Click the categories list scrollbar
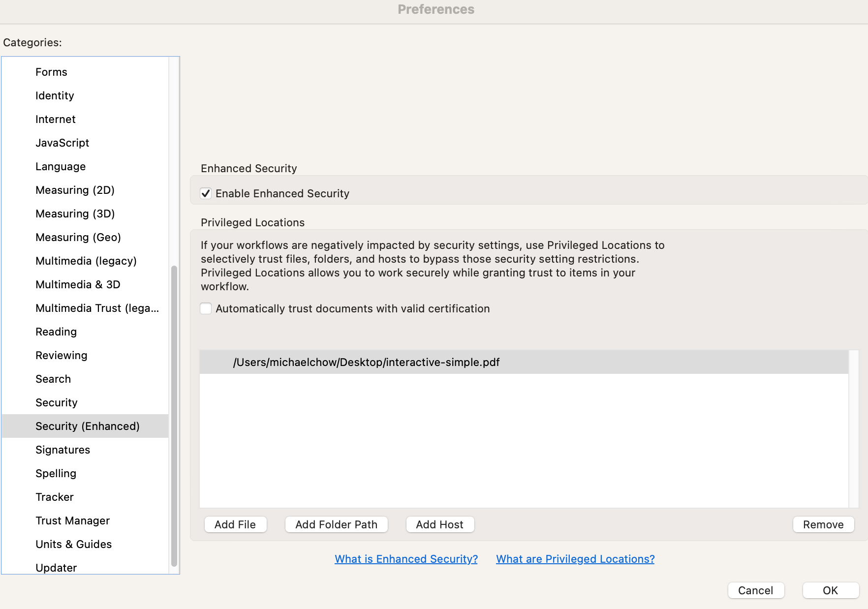The image size is (868, 609). 174,418
